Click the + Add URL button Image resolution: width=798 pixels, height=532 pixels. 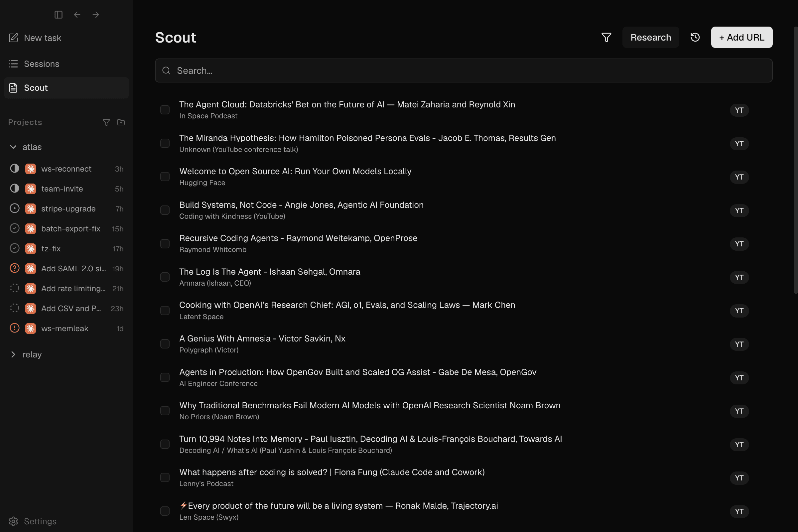(742, 37)
